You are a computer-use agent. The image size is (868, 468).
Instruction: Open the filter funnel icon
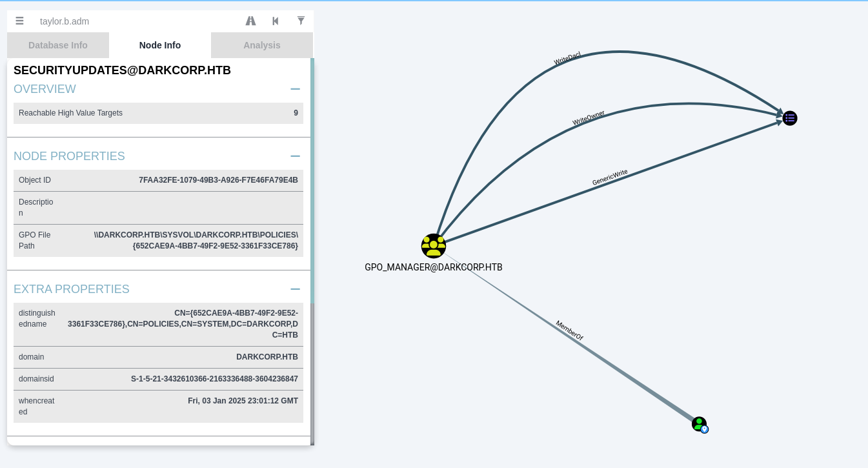(301, 21)
